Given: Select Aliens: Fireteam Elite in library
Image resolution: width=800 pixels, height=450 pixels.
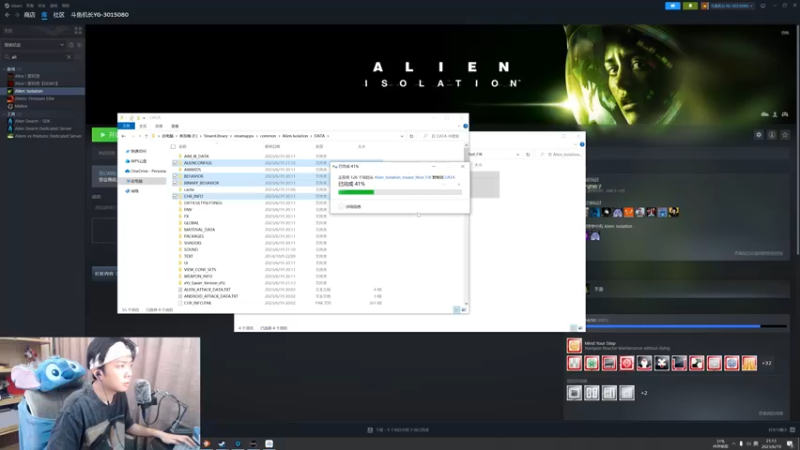Looking at the screenshot, I should pos(34,98).
